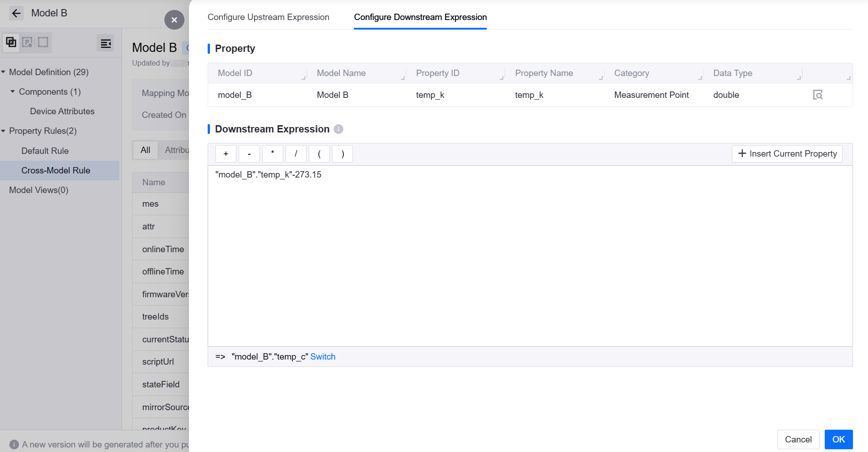Click inside the downstream expression editor
This screenshot has width=868, height=452.
530,255
